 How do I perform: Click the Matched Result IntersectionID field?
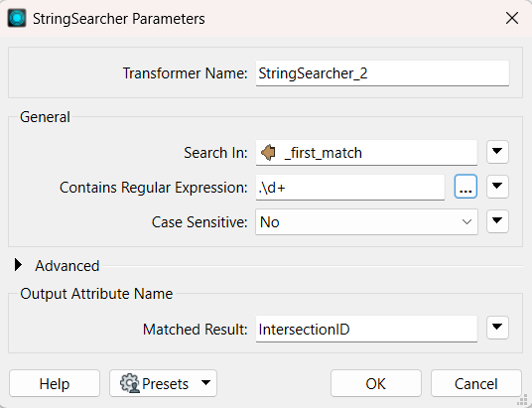click(x=366, y=329)
